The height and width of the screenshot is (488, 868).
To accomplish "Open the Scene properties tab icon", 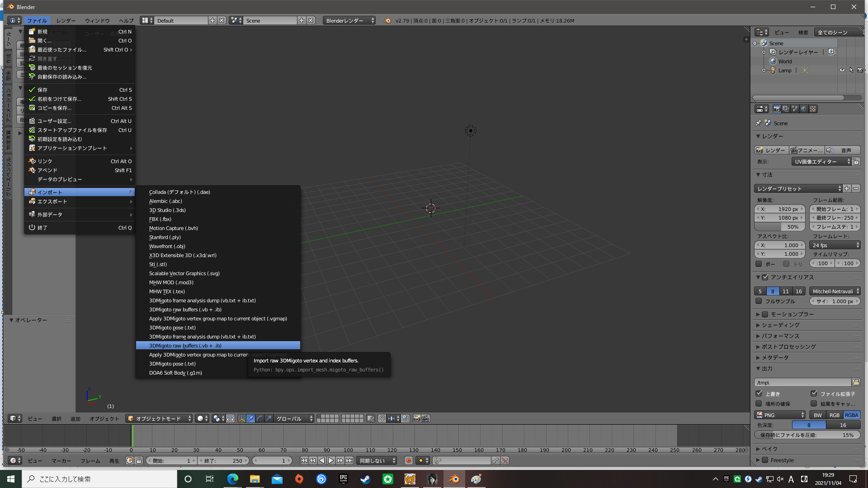I will click(795, 109).
